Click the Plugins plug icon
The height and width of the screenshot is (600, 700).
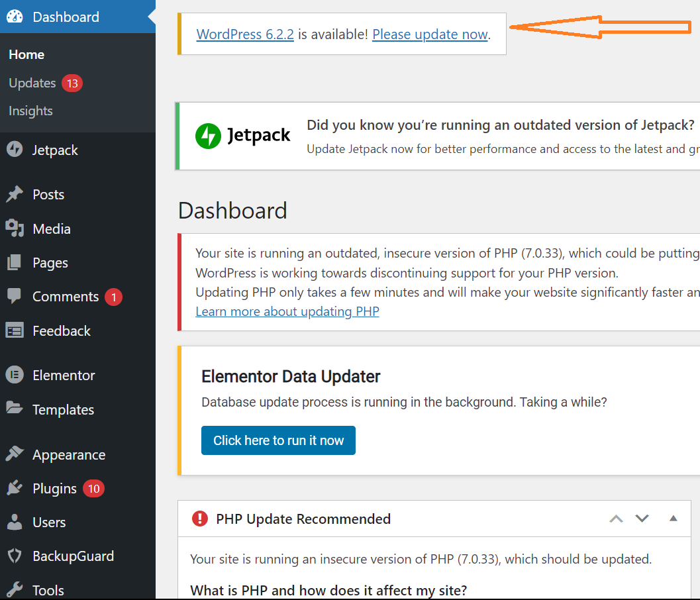15,488
